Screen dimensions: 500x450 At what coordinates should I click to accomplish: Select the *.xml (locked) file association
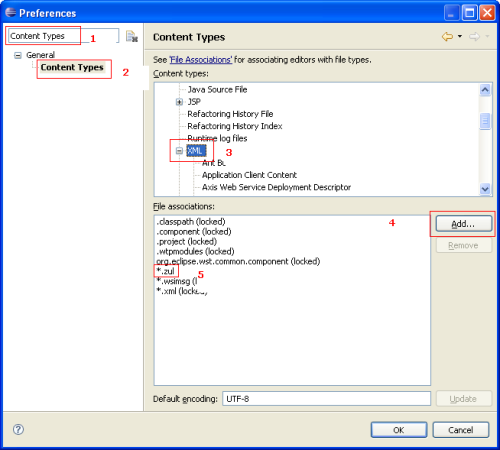182,291
